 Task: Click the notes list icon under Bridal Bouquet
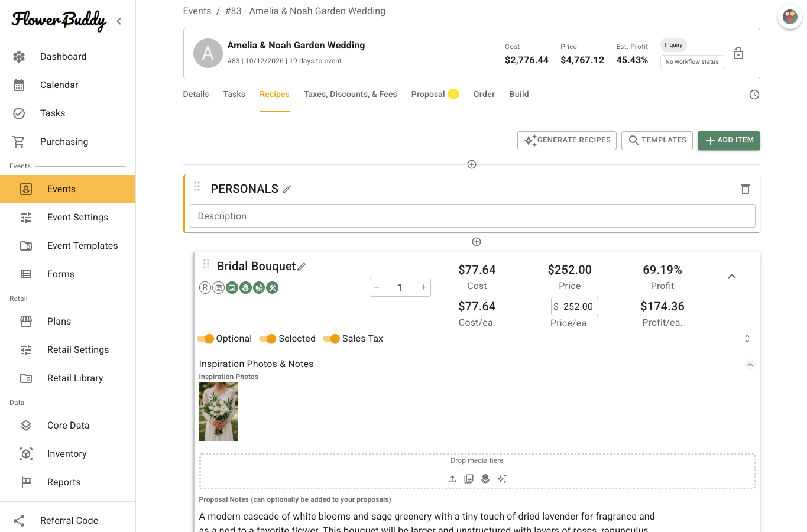click(x=219, y=288)
